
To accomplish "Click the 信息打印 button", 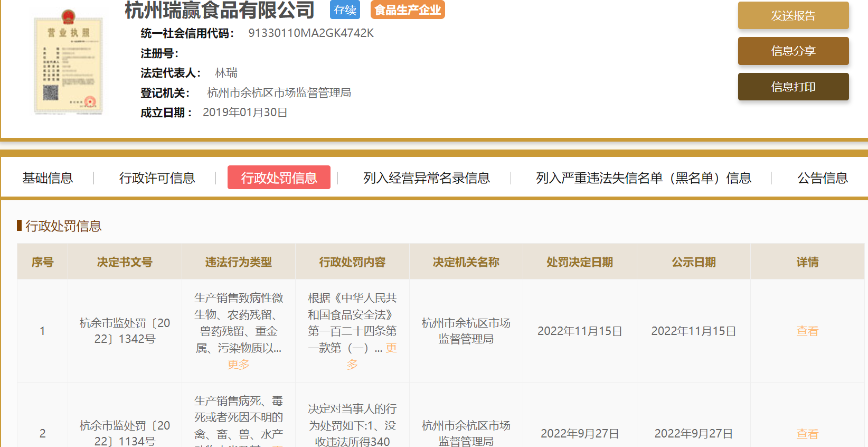I will coord(793,87).
